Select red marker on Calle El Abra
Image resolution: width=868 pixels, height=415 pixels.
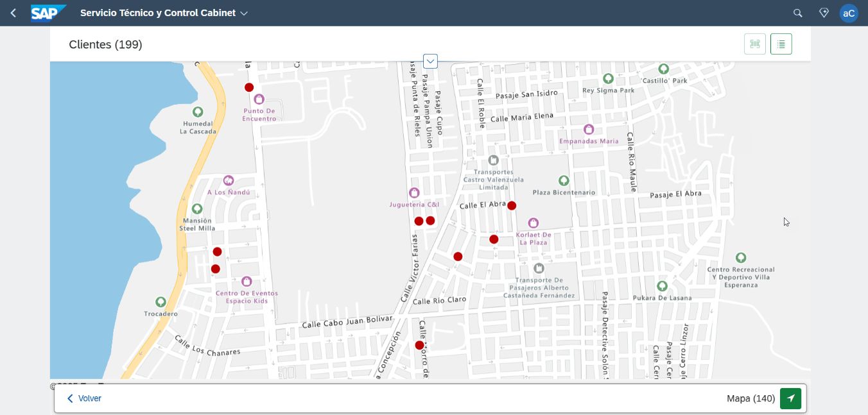click(512, 206)
